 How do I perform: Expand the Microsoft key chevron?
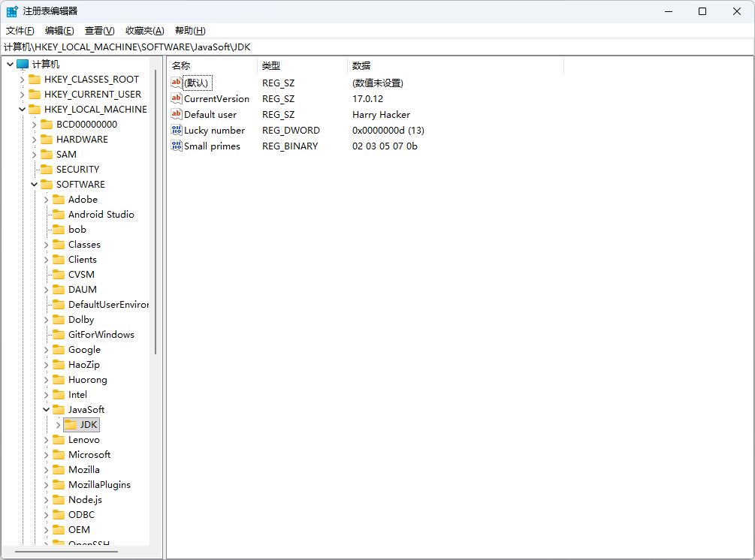click(46, 455)
